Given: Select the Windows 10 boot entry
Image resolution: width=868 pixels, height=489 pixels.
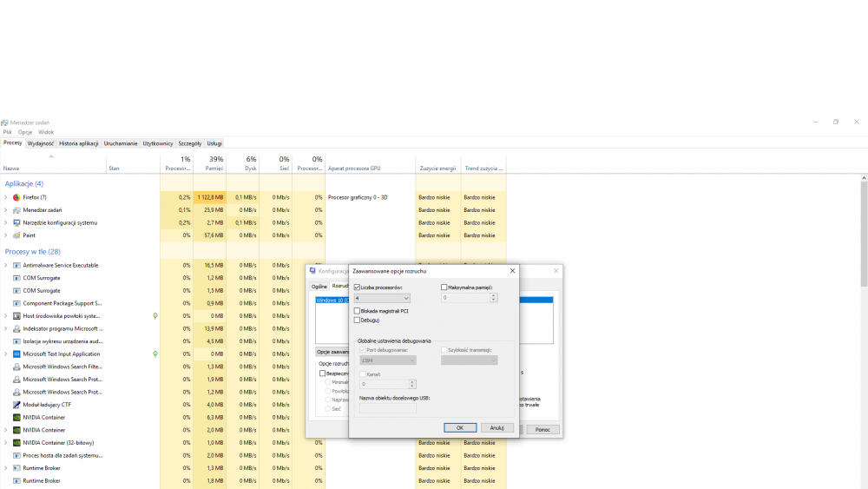Looking at the screenshot, I should click(x=332, y=301).
